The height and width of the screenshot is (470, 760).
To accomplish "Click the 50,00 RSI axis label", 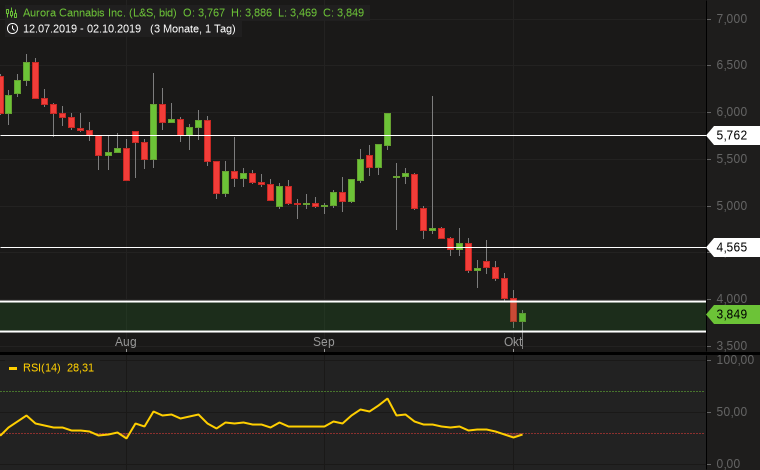I will point(732,412).
